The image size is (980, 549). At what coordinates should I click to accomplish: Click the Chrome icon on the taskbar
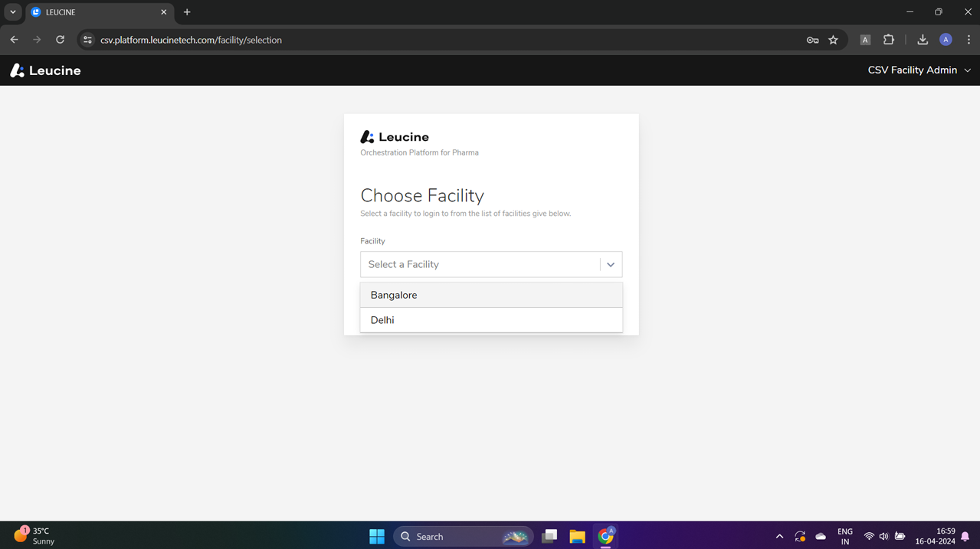(x=606, y=536)
